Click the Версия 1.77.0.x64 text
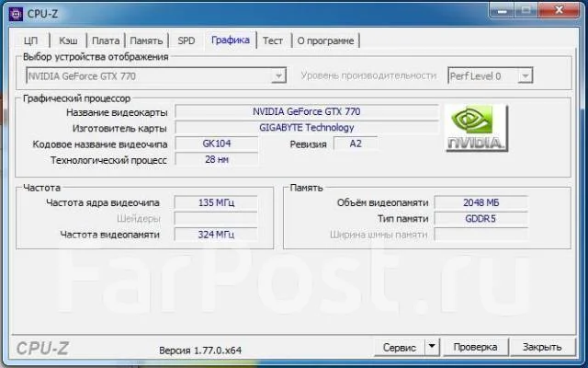Image resolution: width=588 pixels, height=368 pixels. click(x=200, y=351)
